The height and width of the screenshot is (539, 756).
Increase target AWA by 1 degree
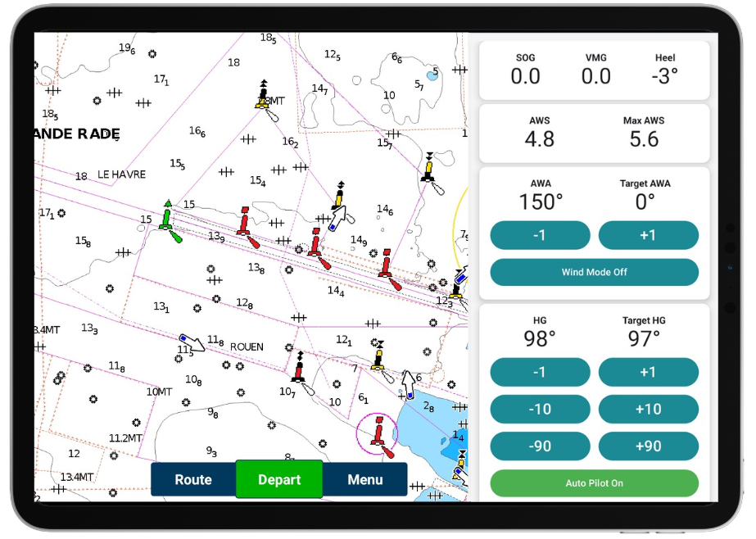pos(648,235)
